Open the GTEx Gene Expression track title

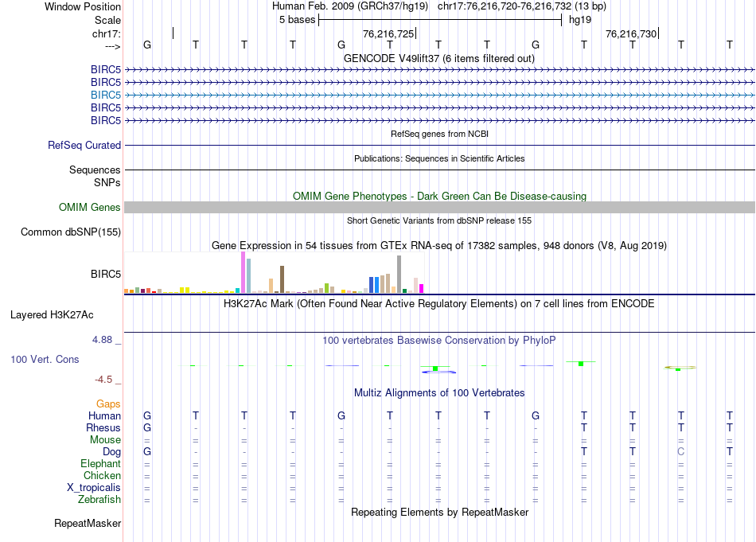(439, 245)
